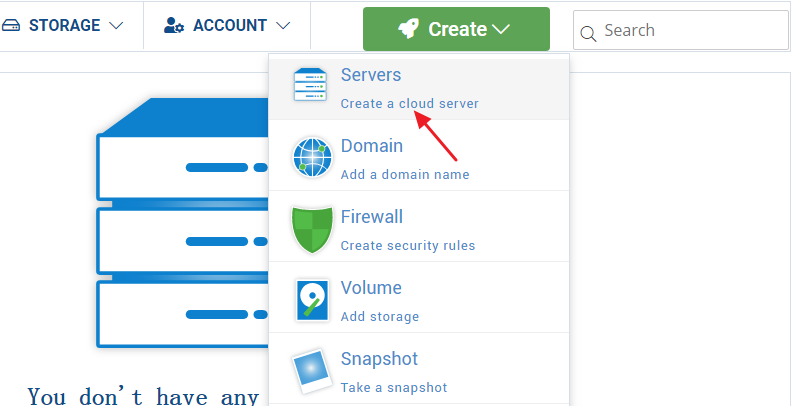
Task: Click the Storage drive icon
Action: point(11,25)
